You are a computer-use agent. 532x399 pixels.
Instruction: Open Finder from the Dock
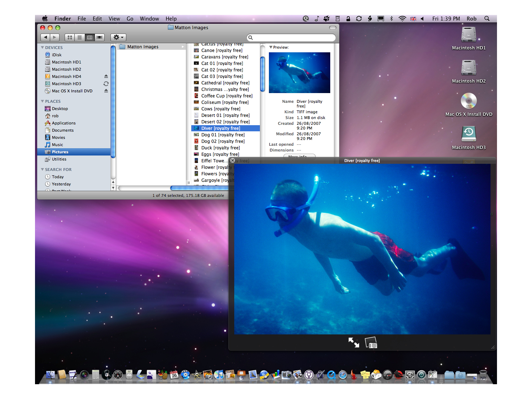click(50, 374)
